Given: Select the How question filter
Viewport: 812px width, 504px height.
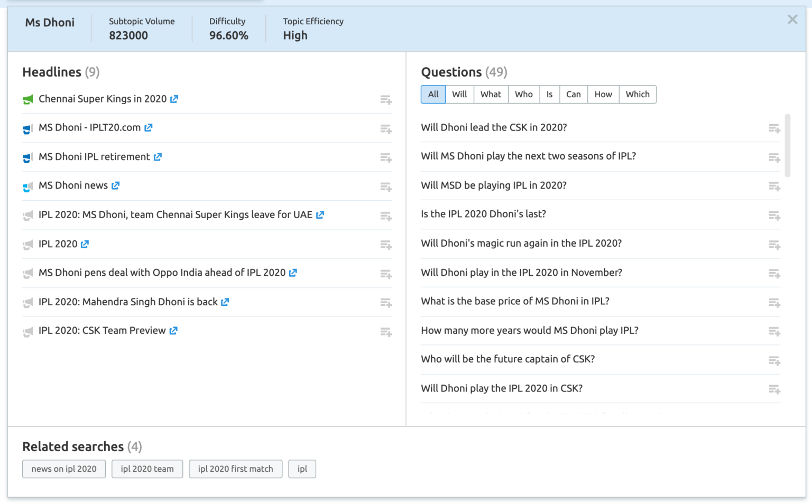Looking at the screenshot, I should tap(603, 95).
